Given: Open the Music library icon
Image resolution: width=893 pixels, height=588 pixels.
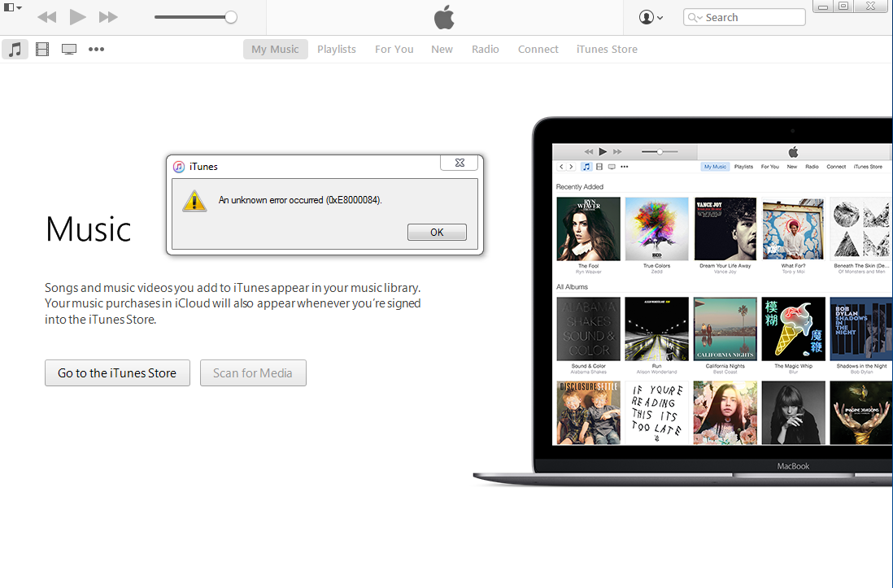Looking at the screenshot, I should click(x=15, y=49).
